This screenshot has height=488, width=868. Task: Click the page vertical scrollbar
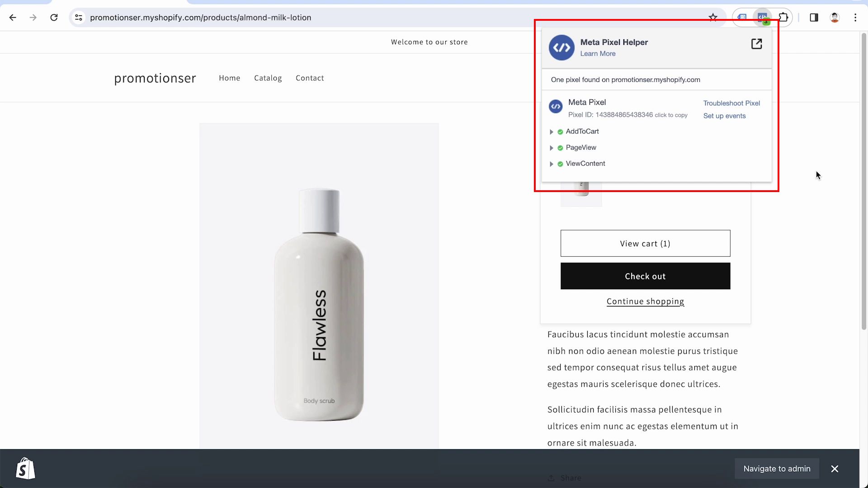click(x=863, y=181)
